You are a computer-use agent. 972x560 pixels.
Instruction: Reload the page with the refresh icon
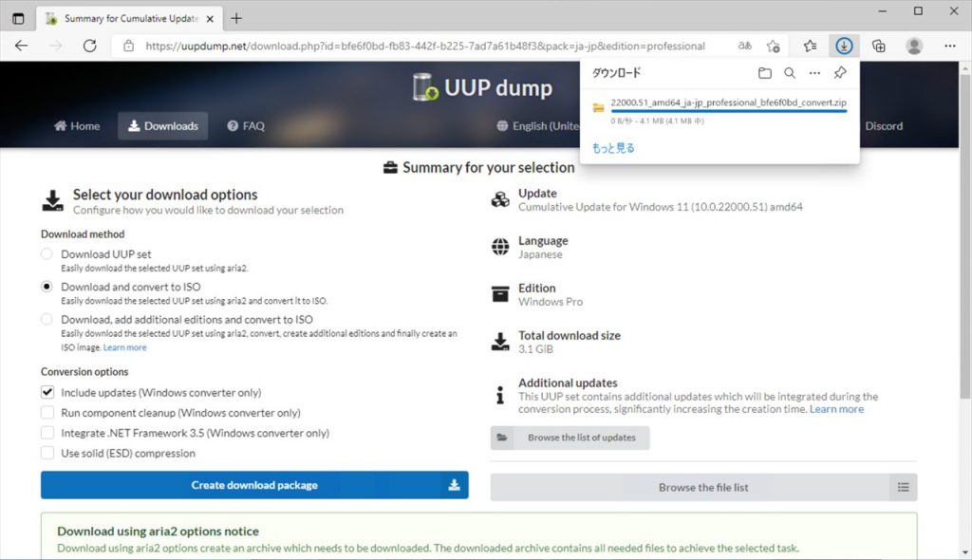pos(90,46)
